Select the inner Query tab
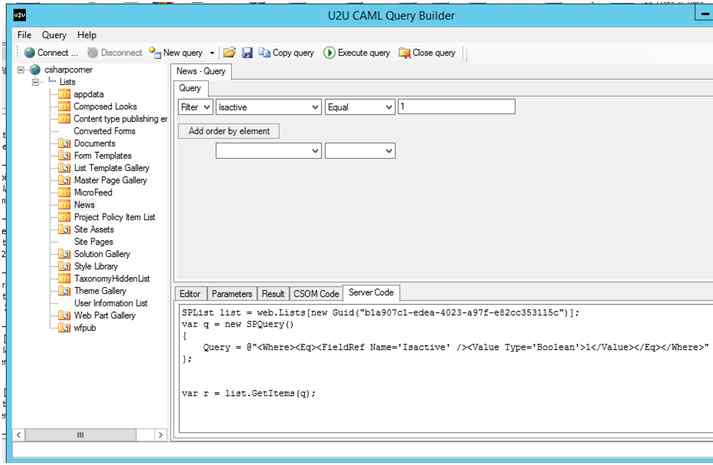Viewport: 713px width, 465px height. (x=190, y=88)
